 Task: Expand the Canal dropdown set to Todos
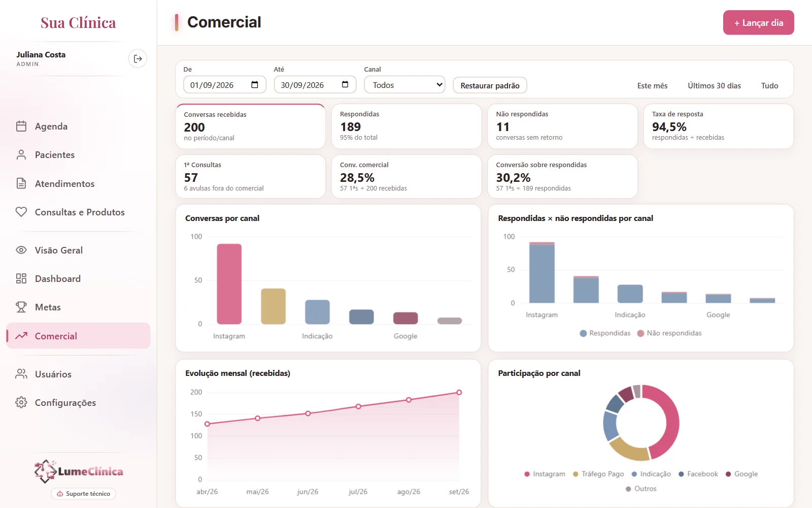(x=404, y=85)
